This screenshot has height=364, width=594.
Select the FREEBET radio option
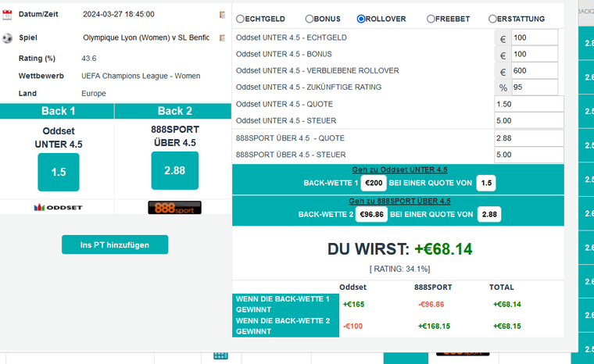pyautogui.click(x=431, y=19)
